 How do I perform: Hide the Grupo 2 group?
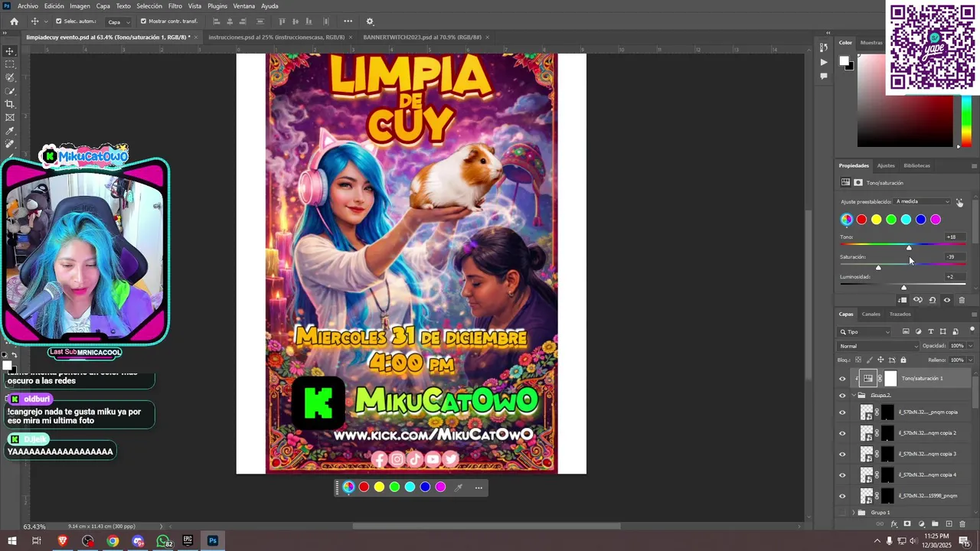coord(842,396)
